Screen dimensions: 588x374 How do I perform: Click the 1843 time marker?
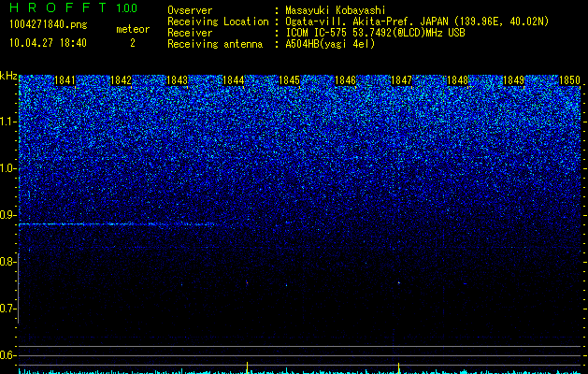coord(177,80)
